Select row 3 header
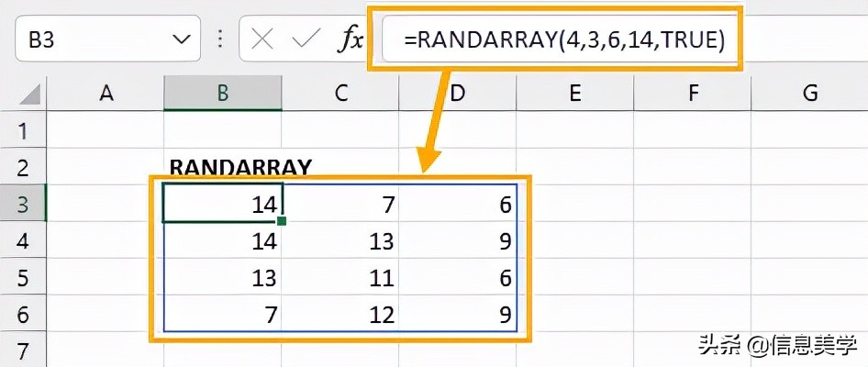The image size is (868, 367). tap(23, 203)
